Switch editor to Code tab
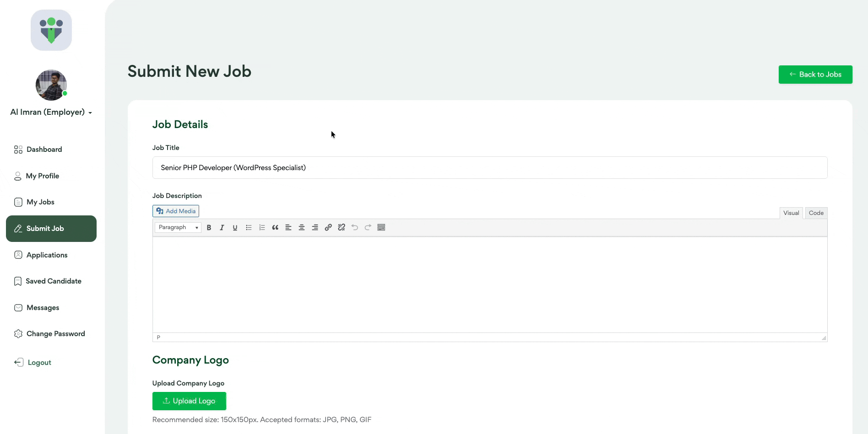Viewport: 868px width, 434px height. coord(816,213)
